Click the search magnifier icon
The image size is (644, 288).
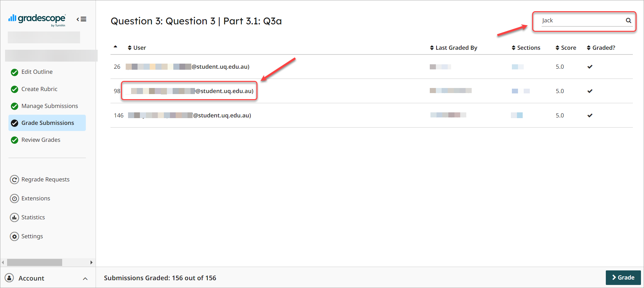coord(628,21)
